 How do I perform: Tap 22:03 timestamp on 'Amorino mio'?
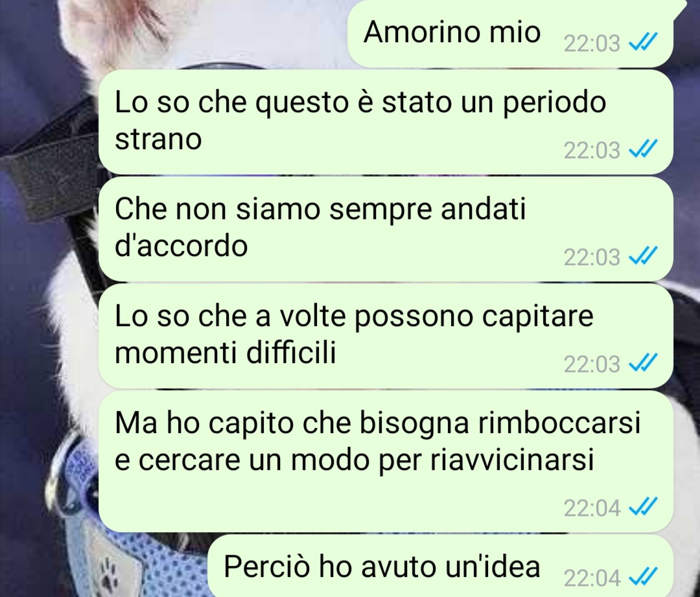pyautogui.click(x=592, y=43)
